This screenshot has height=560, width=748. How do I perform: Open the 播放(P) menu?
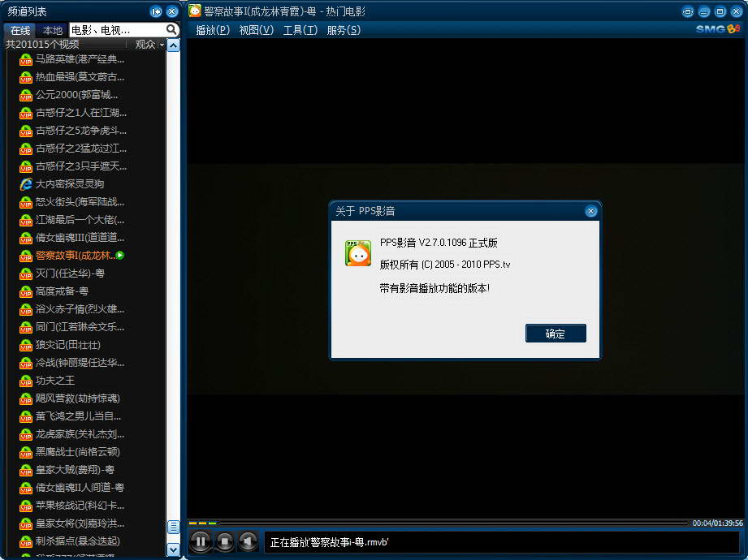[213, 30]
